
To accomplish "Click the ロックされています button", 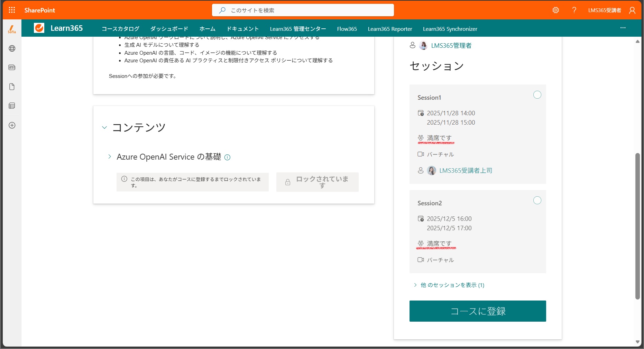I will click(317, 182).
